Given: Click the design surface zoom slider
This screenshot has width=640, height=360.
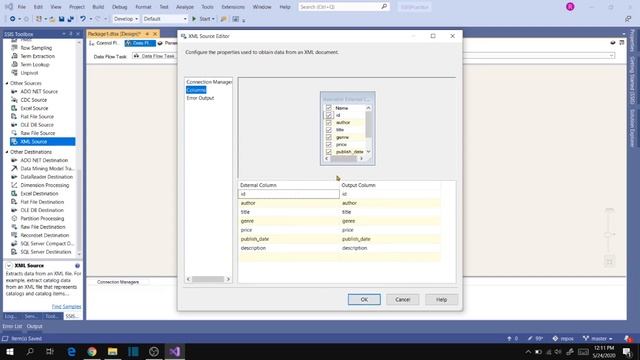Looking at the screenshot, I should click(x=609, y=235).
